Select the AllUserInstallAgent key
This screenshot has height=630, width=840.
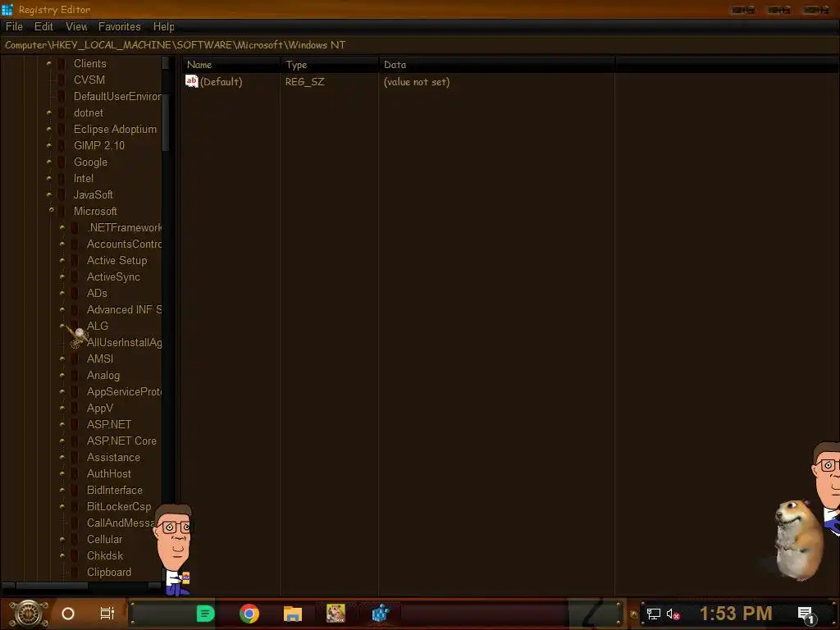(125, 342)
